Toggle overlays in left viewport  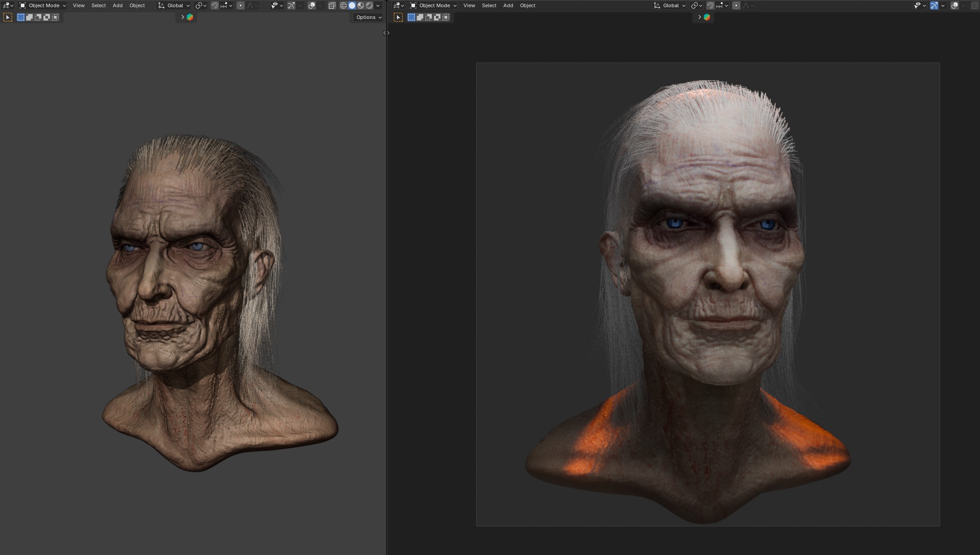click(x=312, y=5)
